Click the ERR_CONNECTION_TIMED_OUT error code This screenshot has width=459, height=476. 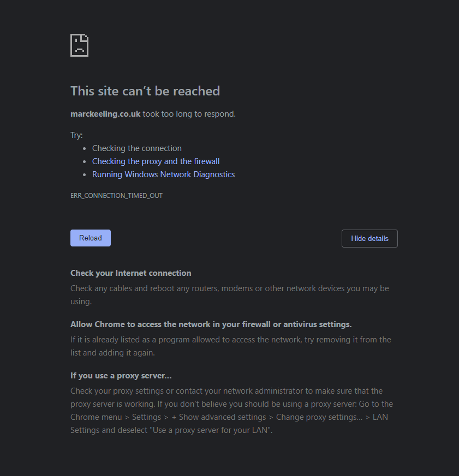116,195
